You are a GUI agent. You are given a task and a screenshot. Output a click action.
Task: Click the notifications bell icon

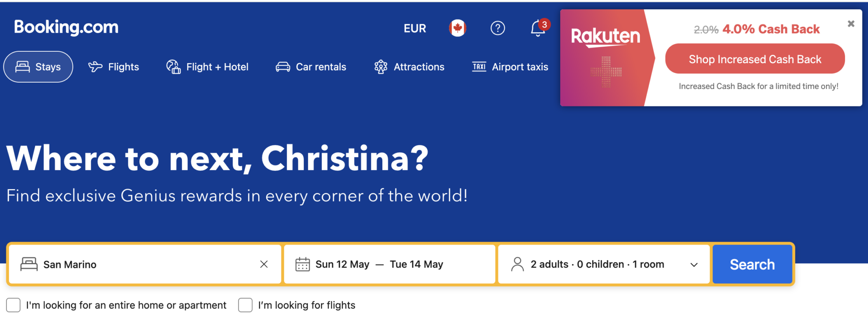tap(538, 28)
